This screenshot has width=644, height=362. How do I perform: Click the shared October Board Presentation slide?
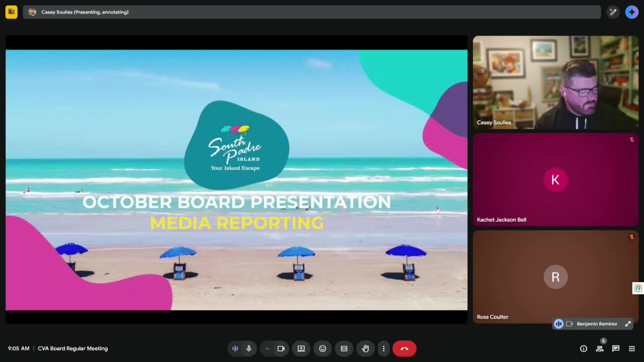236,179
